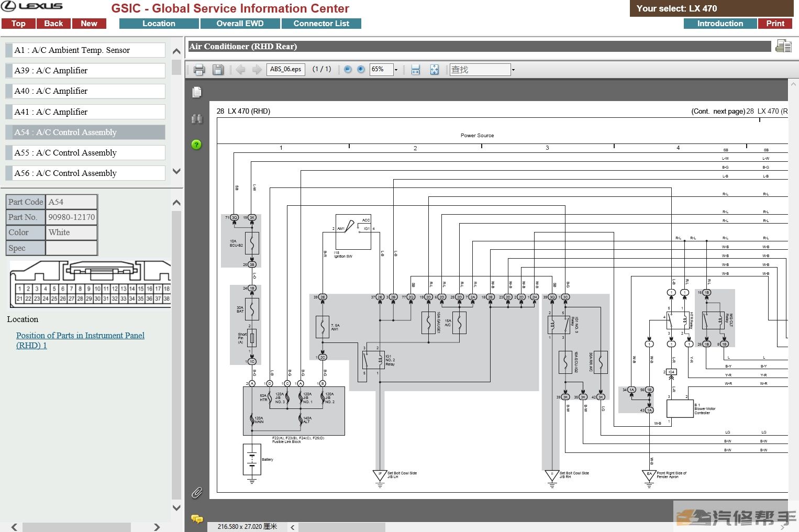Open the Location tab

tap(159, 24)
